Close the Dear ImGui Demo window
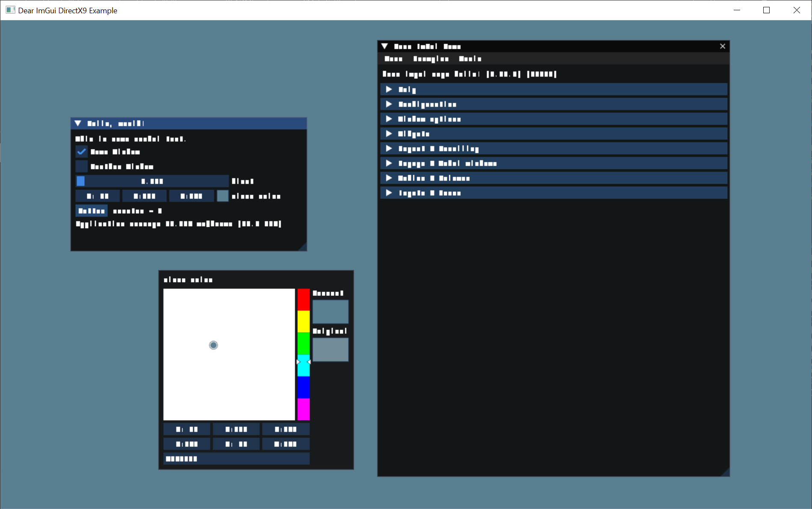 723,46
